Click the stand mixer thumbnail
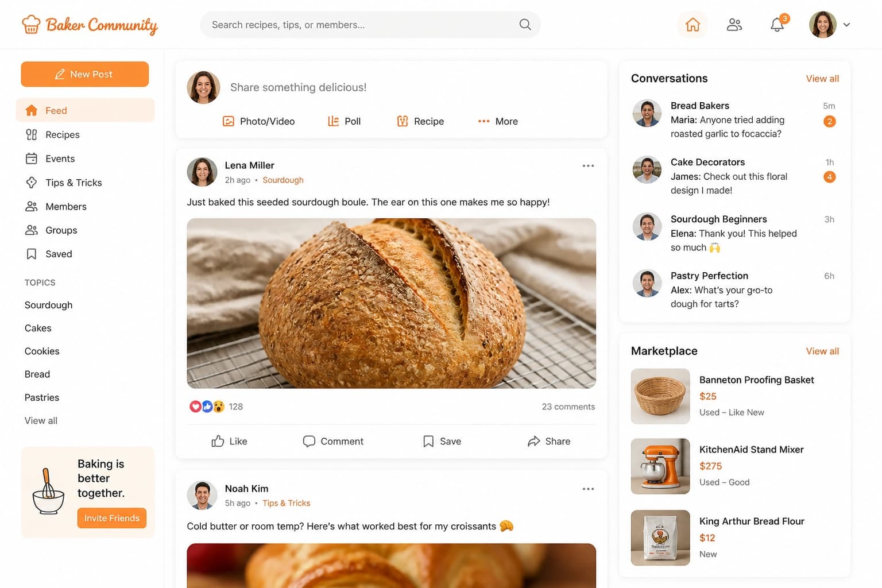The width and height of the screenshot is (882, 588). coord(660,466)
